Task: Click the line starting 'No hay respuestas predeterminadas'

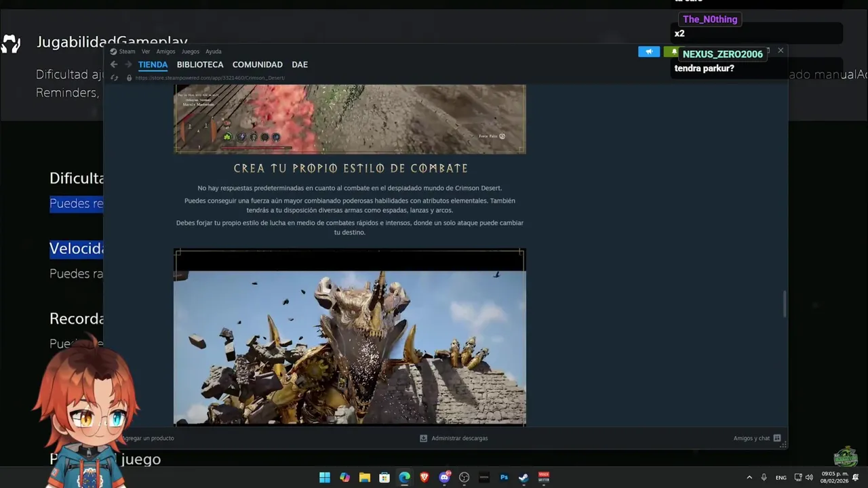Action: [350, 188]
